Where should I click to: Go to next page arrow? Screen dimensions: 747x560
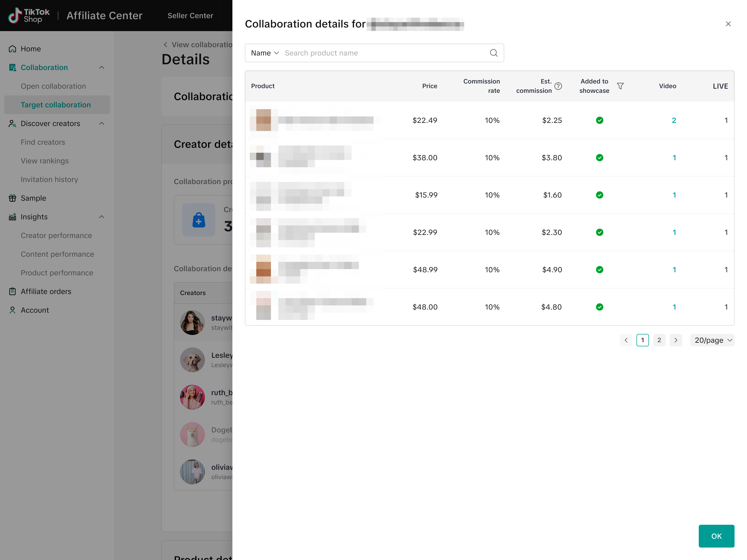click(x=675, y=340)
